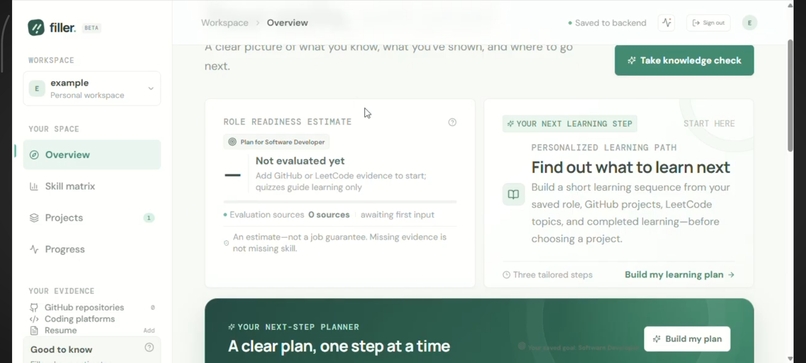Click the BETA badge beside logo
Viewport: 806px width, 363px height.
[x=91, y=28]
